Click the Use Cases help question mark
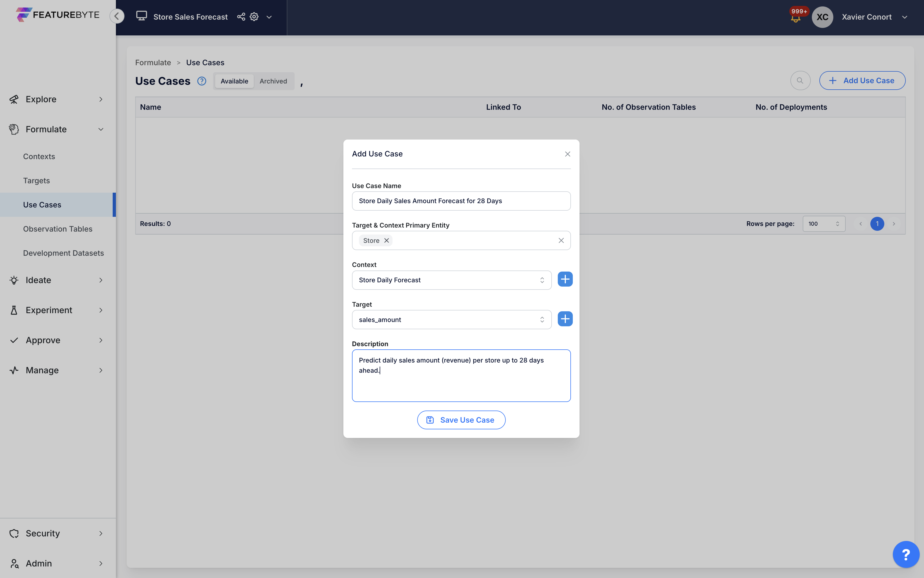 click(201, 81)
